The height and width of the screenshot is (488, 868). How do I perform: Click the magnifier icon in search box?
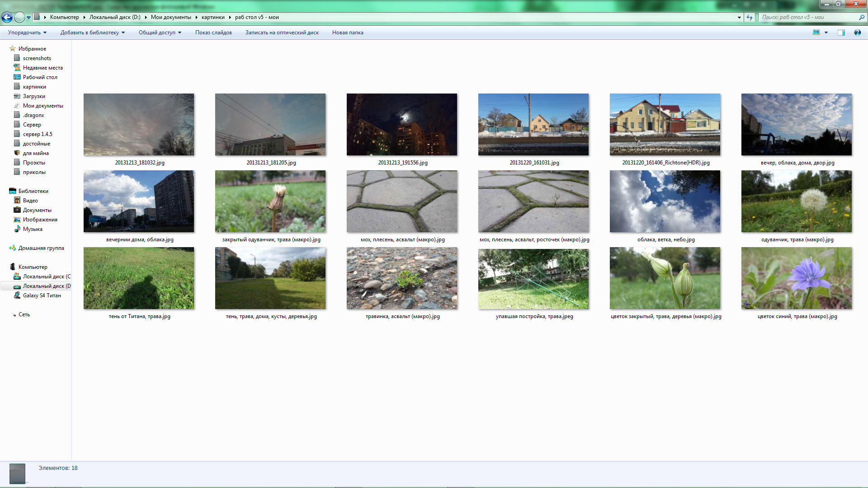pos(861,17)
